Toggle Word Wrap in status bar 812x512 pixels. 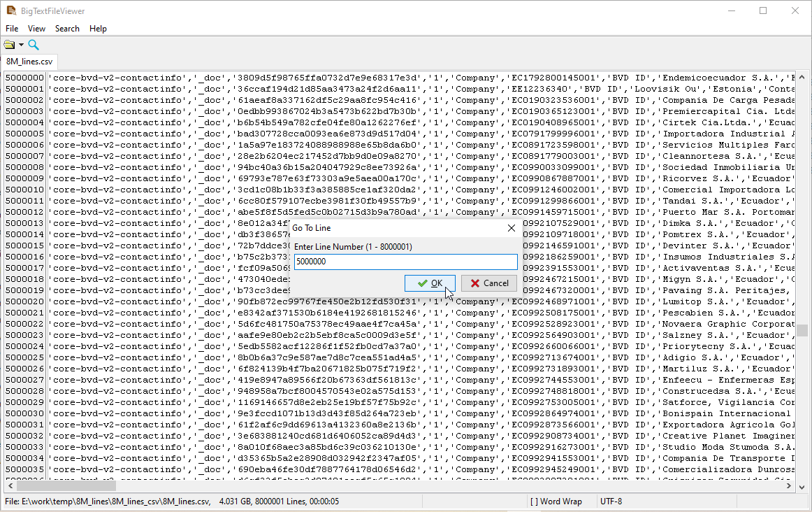tap(556, 502)
